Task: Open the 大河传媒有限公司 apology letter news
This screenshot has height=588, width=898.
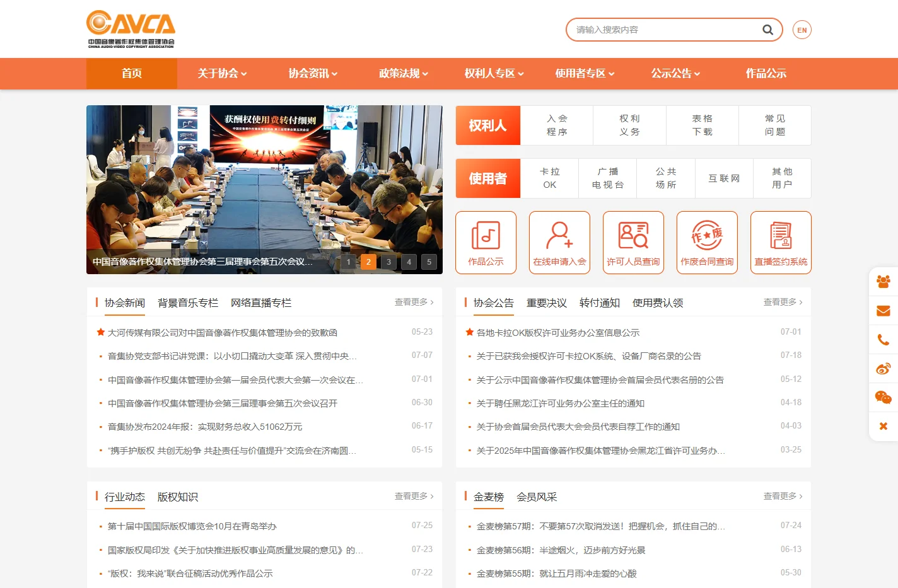Action: (x=223, y=333)
